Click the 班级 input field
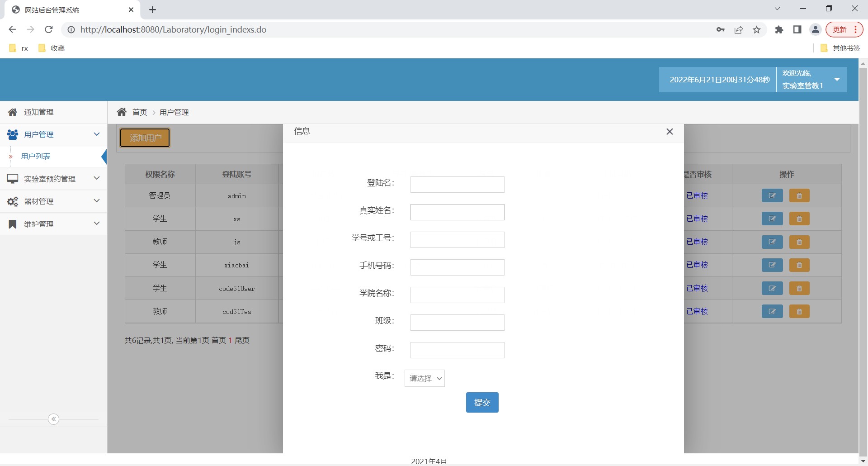868x466 pixels. click(457, 323)
